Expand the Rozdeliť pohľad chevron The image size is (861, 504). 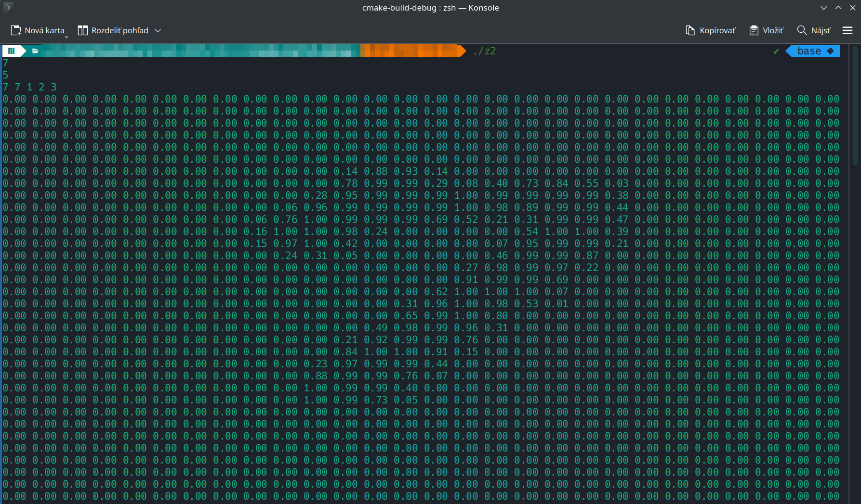(x=158, y=30)
